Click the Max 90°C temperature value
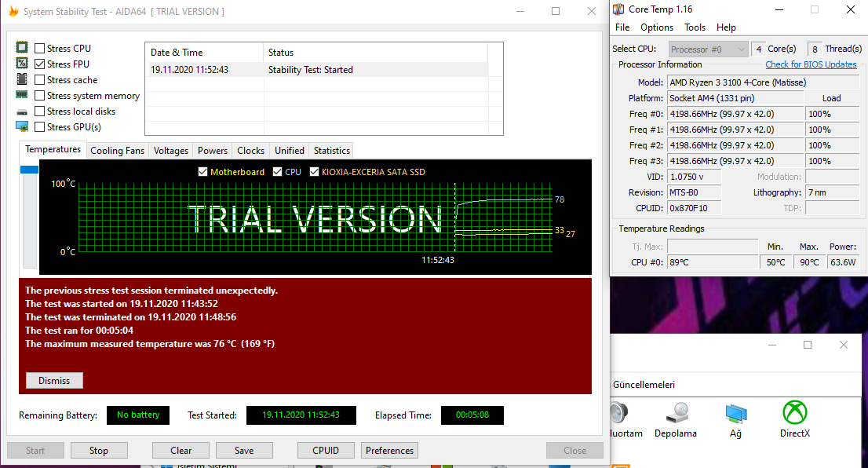The width and height of the screenshot is (868, 468). pyautogui.click(x=809, y=262)
